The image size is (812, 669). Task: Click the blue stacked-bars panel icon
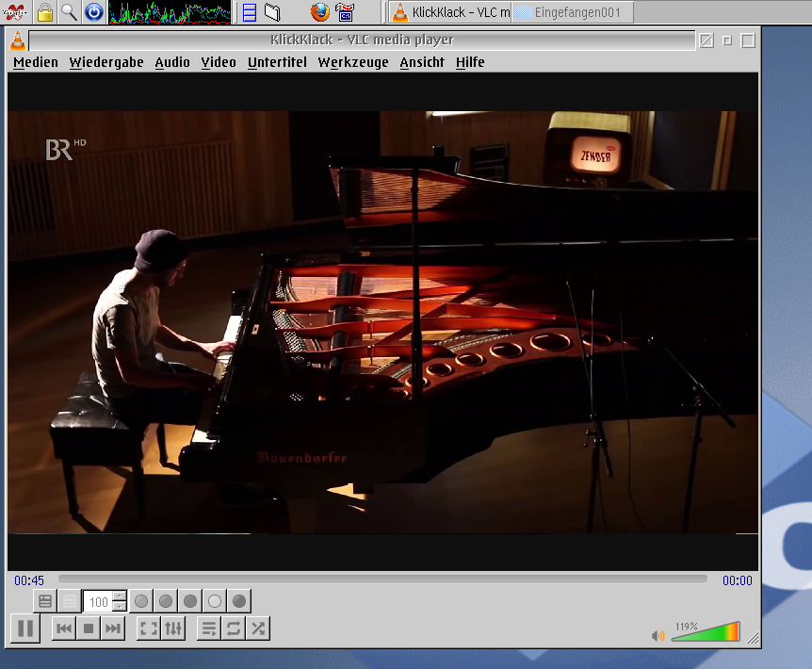(250, 12)
